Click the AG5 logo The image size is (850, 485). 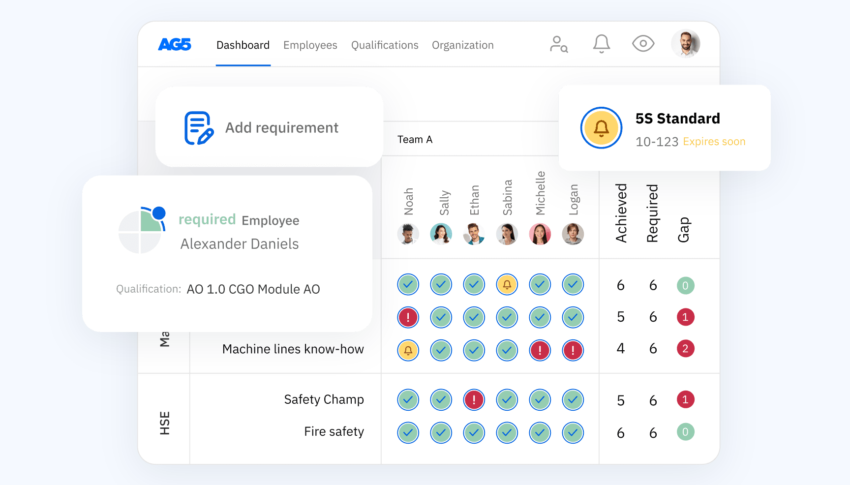coord(175,45)
